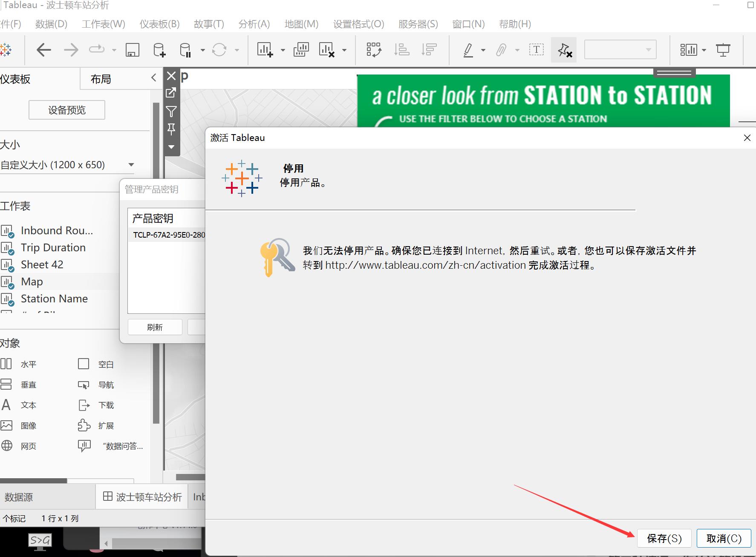
Task: Click the 空白 blank object
Action: 96,364
